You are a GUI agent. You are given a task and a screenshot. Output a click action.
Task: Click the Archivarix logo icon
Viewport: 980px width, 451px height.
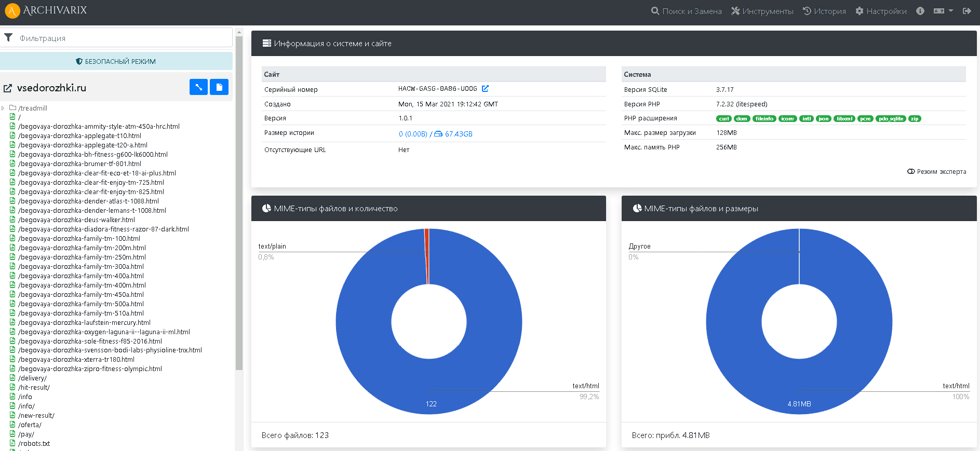pyautogui.click(x=12, y=11)
